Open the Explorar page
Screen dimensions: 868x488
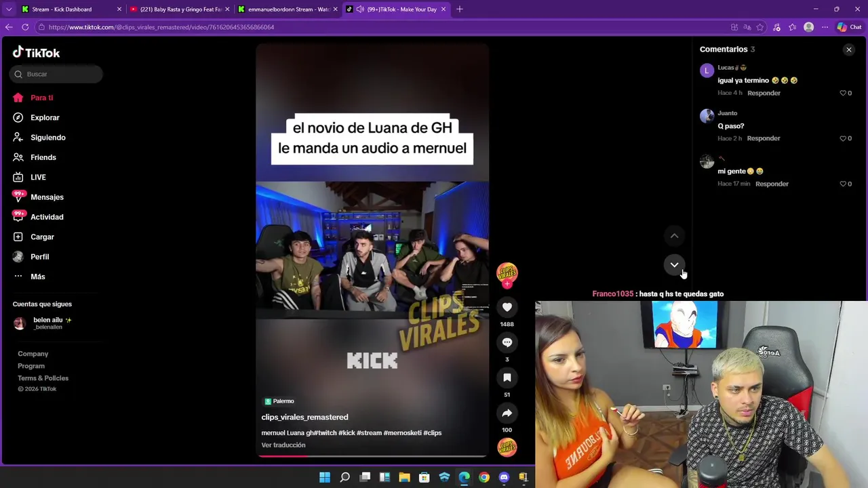[x=45, y=117]
